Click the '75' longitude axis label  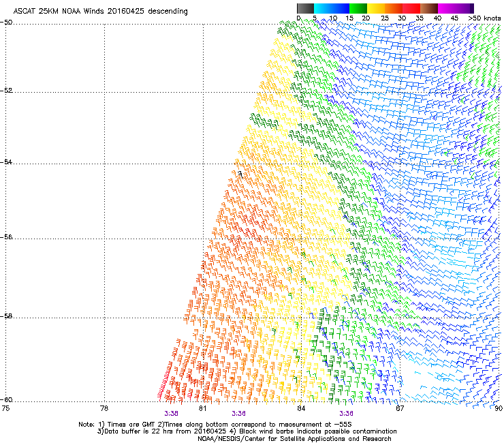coord(5,408)
